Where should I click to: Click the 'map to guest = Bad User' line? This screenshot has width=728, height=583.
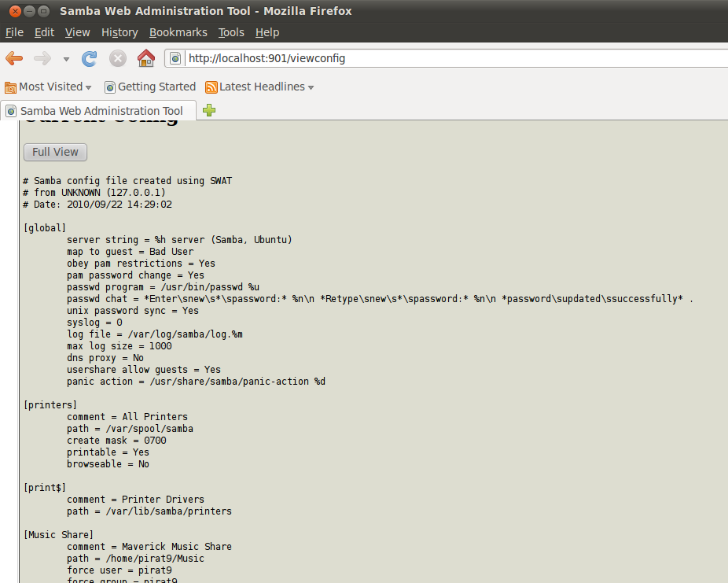130,251
